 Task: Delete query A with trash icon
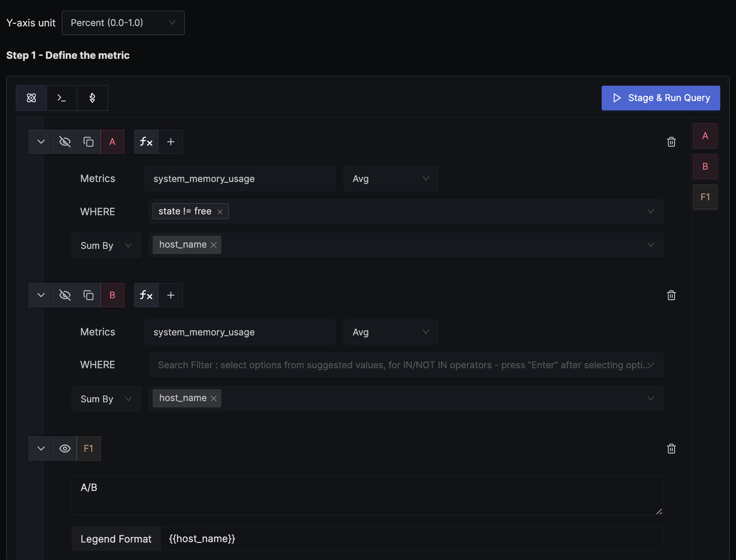(671, 142)
